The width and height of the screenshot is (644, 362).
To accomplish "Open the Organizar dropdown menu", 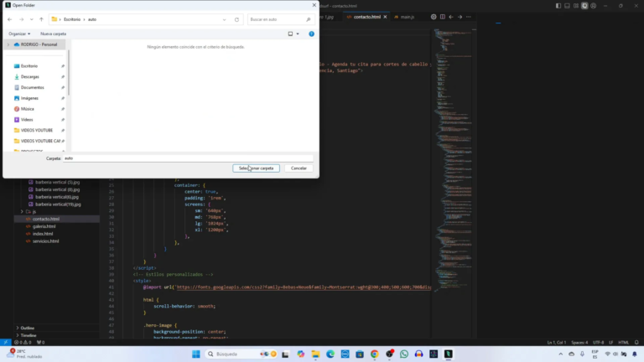I will (19, 34).
